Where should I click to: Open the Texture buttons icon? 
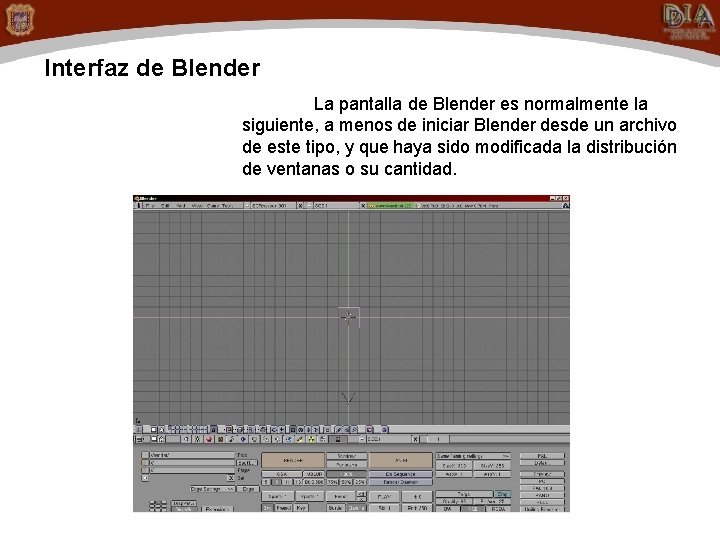(220, 439)
